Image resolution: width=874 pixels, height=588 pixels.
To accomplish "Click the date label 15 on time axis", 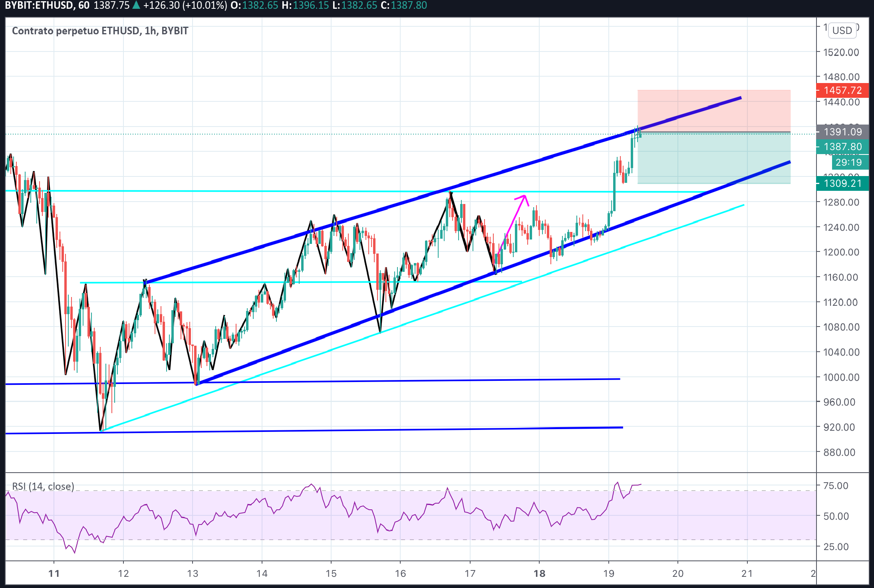I will click(331, 574).
